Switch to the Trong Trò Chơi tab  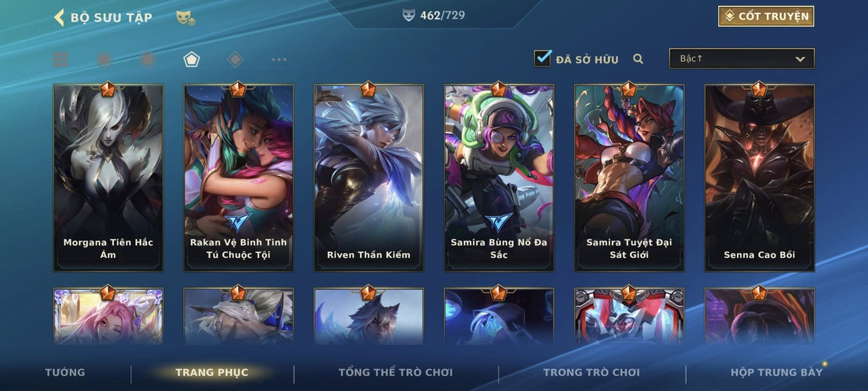coord(591,372)
